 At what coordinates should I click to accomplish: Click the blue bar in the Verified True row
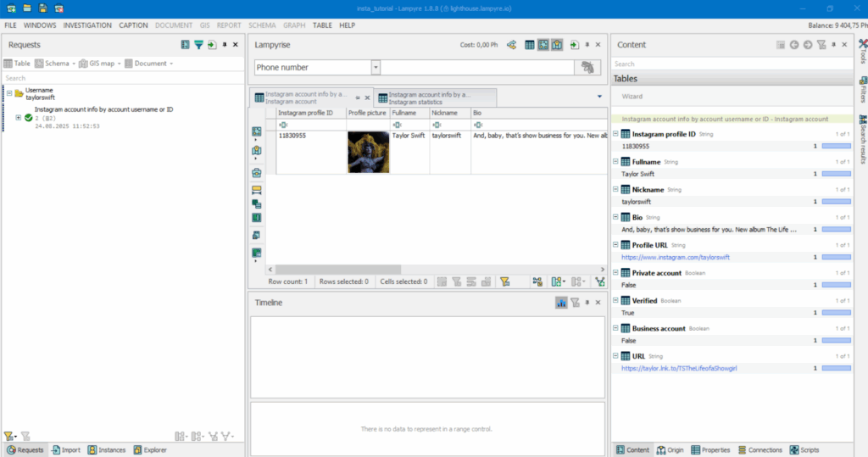pyautogui.click(x=837, y=313)
